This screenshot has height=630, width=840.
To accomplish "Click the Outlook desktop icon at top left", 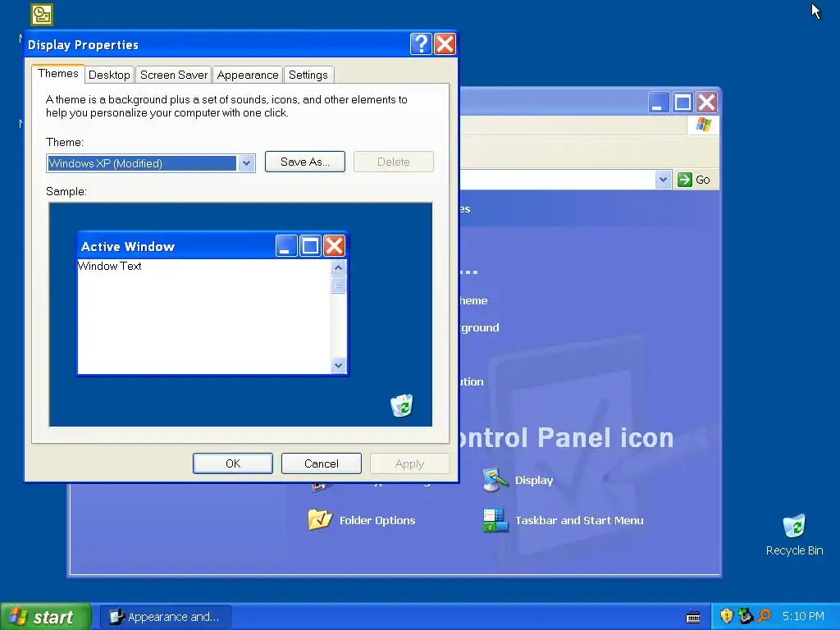I will 42,15.
